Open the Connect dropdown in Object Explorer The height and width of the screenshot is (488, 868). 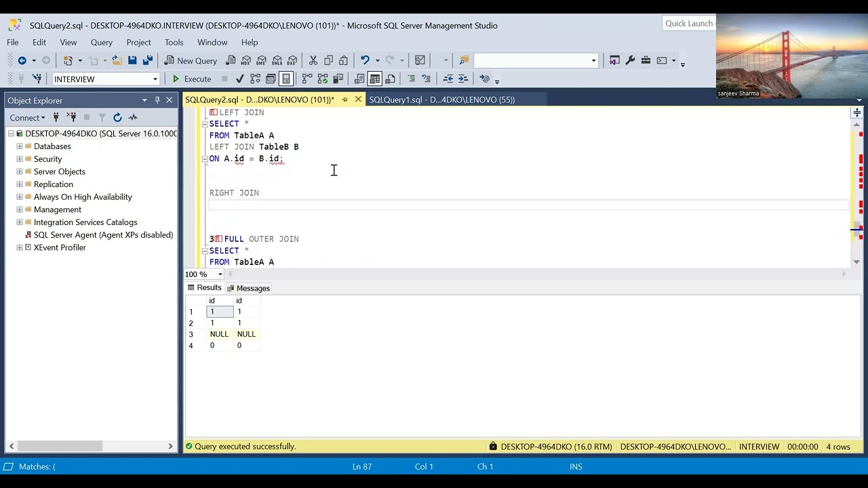pos(27,117)
